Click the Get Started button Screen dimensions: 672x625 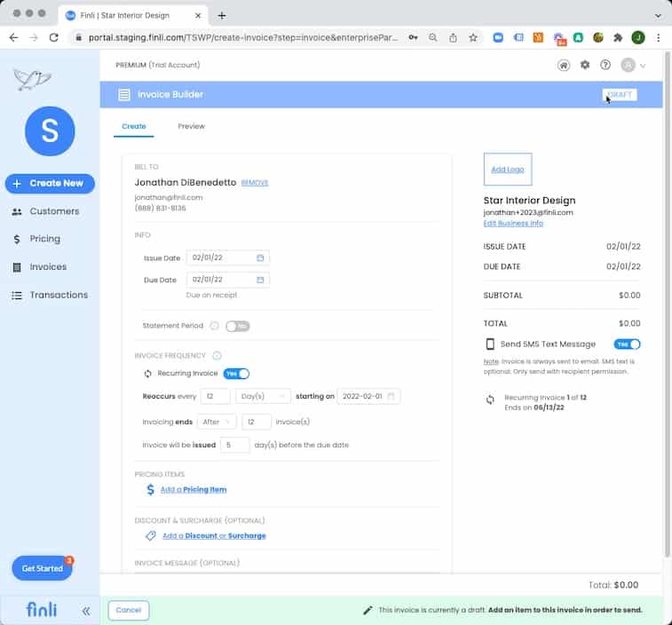coord(42,568)
